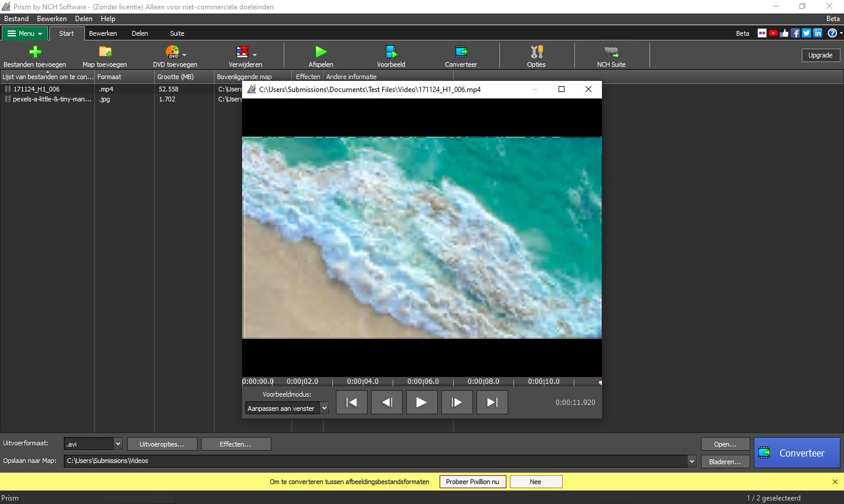Click the Upgrade button
This screenshot has height=504, width=844.
coord(821,55)
